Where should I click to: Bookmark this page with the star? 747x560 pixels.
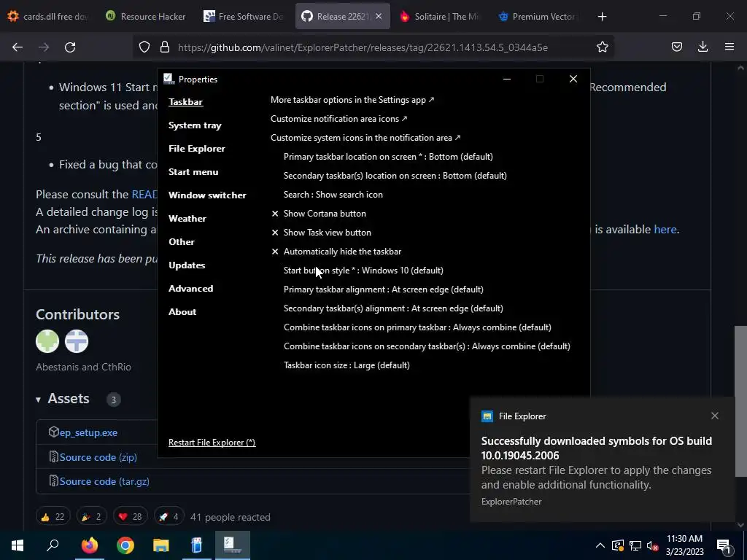click(x=602, y=47)
